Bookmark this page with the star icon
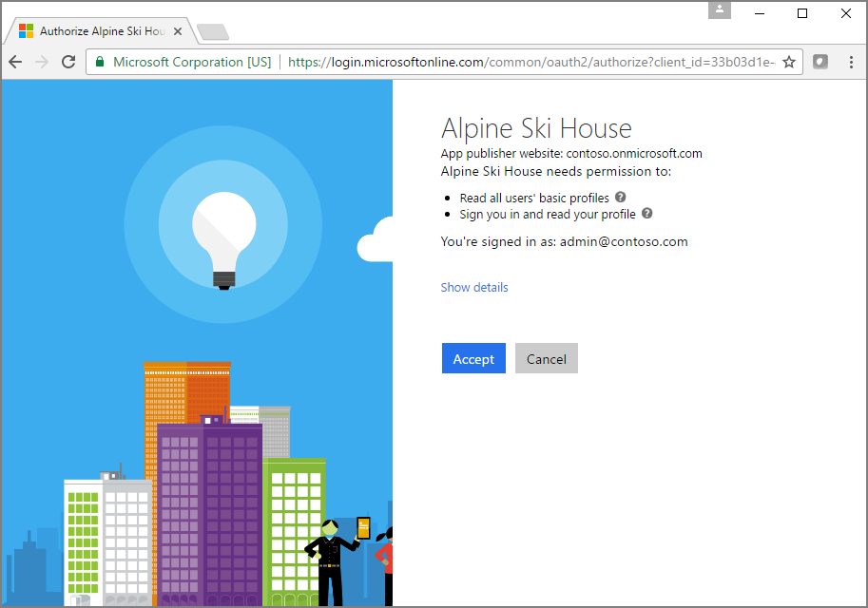868x608 pixels. tap(789, 62)
